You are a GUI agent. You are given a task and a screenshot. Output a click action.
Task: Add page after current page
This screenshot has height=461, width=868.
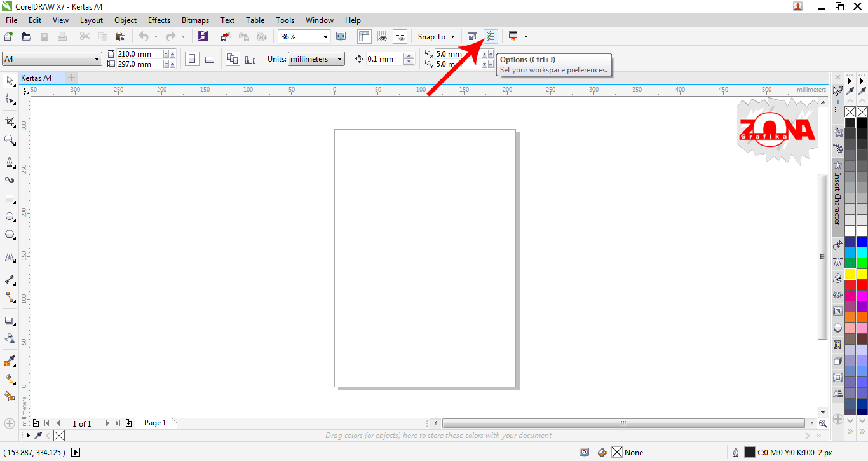coord(129,423)
